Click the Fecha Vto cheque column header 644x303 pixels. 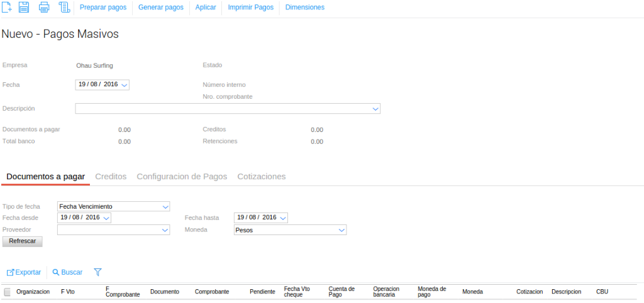click(297, 292)
